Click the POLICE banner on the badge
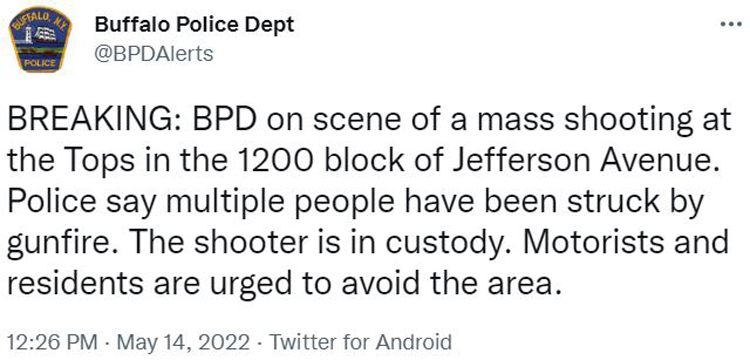750x360 pixels. [40, 63]
